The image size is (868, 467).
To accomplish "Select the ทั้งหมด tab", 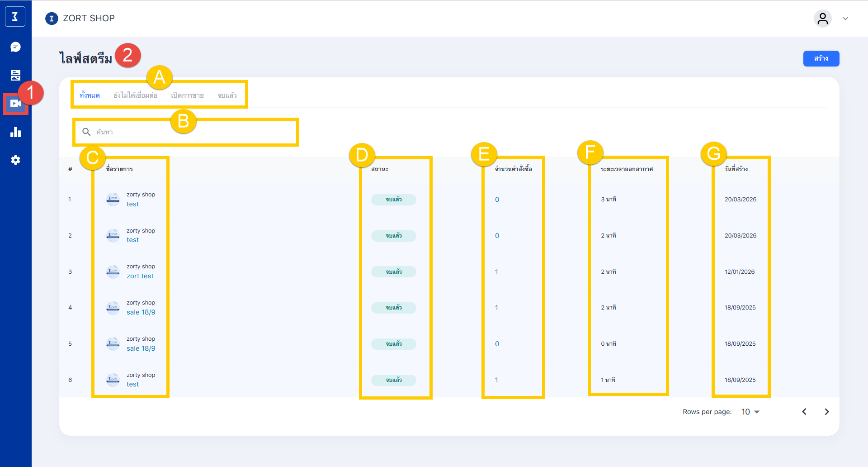I will (x=90, y=95).
